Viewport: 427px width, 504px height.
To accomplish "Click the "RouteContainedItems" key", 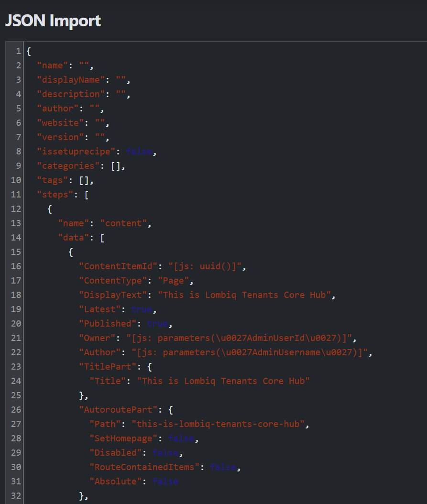I will coord(144,467).
